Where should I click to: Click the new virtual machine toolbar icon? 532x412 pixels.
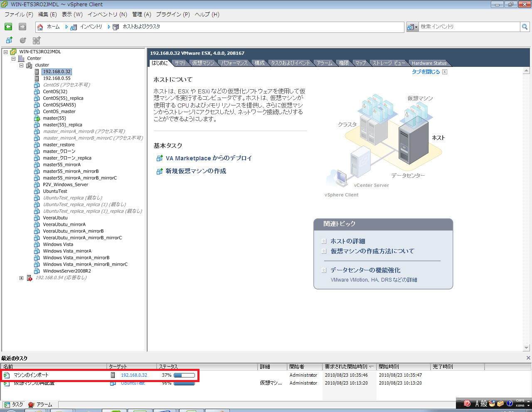pos(9,40)
